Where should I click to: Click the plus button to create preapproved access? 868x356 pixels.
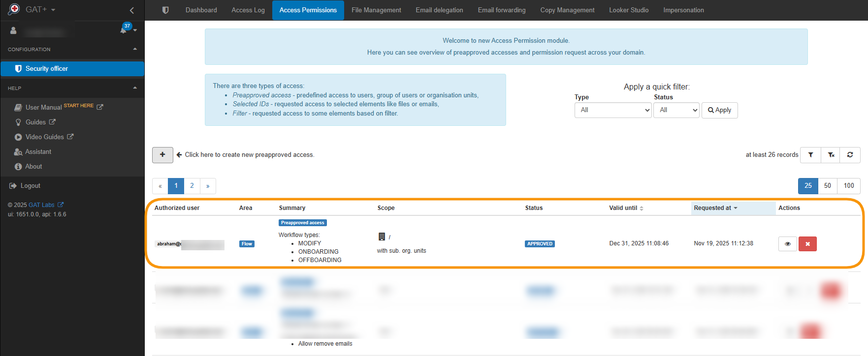pos(162,155)
